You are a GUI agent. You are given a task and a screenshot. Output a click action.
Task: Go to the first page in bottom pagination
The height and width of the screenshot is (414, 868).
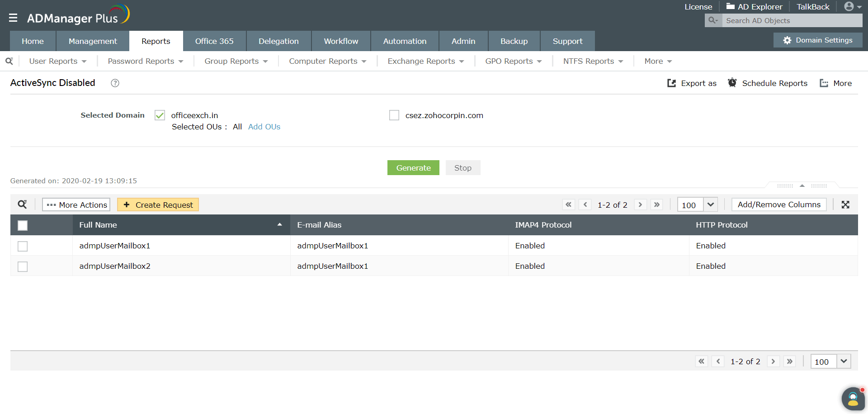[x=701, y=361]
